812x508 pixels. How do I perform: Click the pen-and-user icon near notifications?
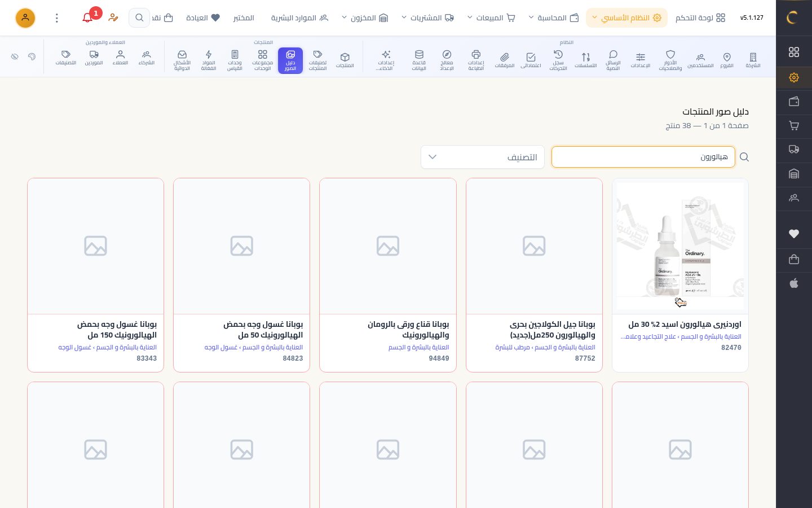pyautogui.click(x=113, y=17)
